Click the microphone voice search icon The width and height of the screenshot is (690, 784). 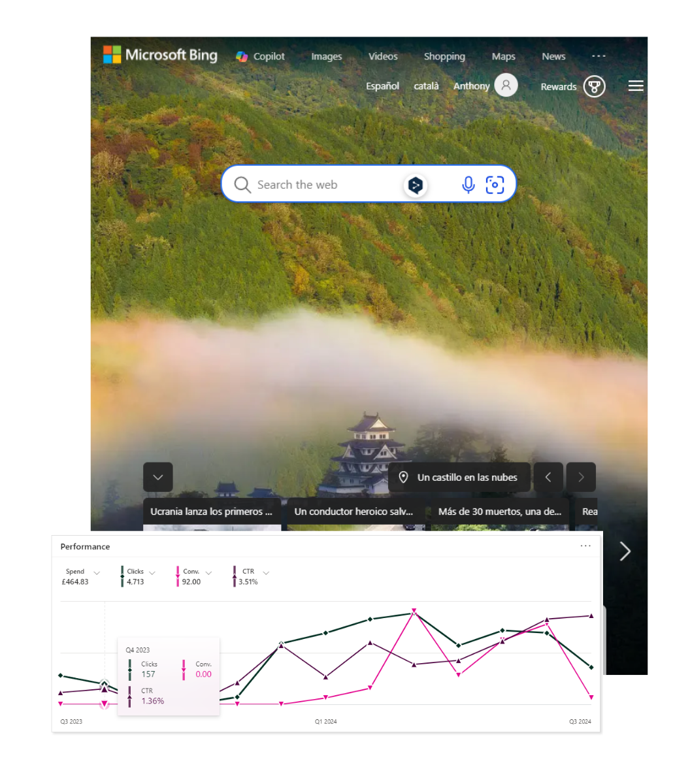pyautogui.click(x=468, y=185)
